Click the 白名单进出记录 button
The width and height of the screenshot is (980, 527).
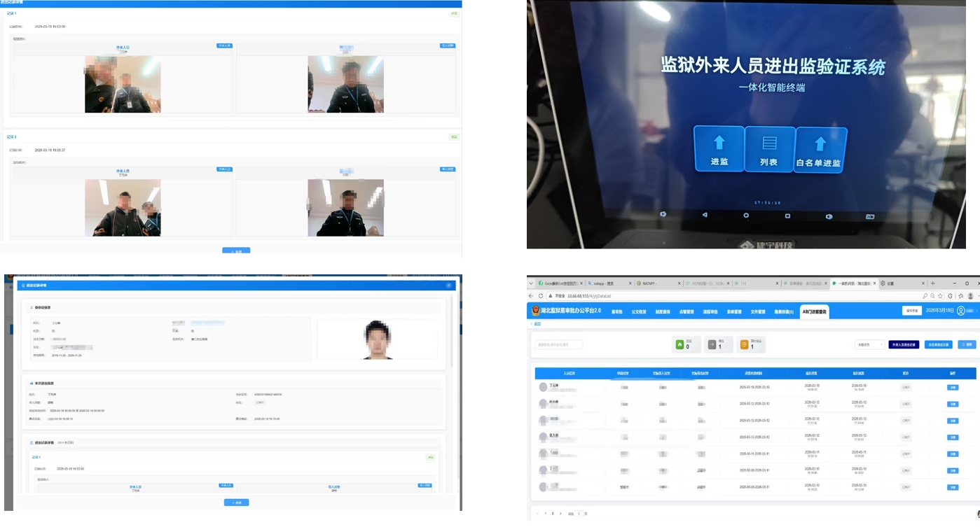(939, 344)
